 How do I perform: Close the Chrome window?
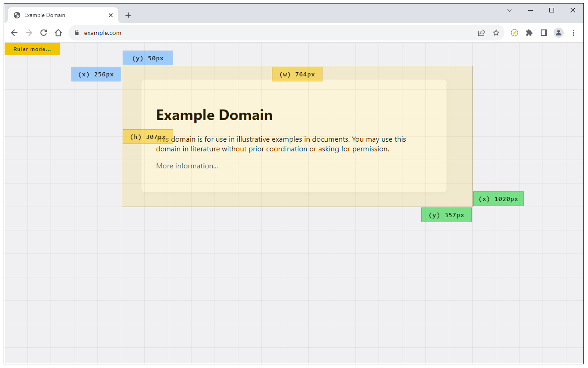573,10
